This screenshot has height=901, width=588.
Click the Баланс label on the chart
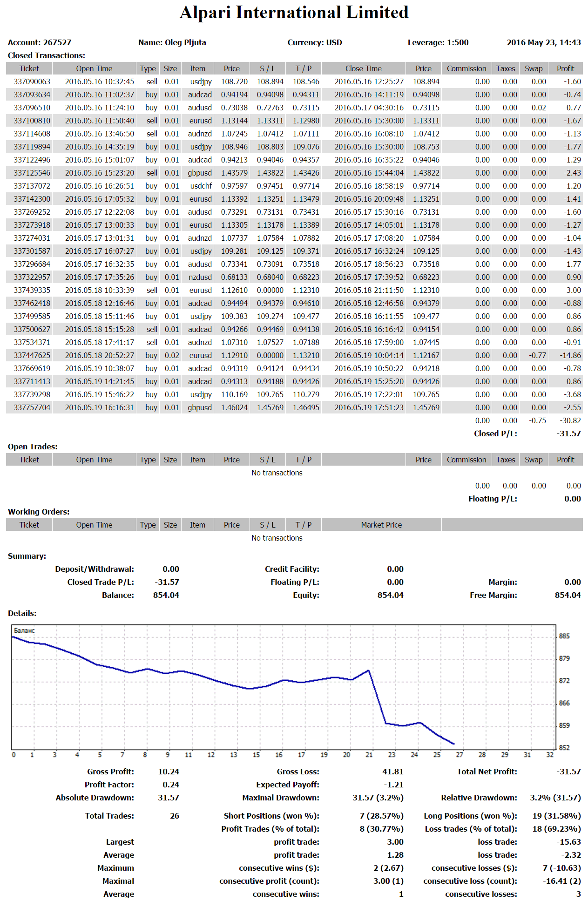(x=24, y=630)
